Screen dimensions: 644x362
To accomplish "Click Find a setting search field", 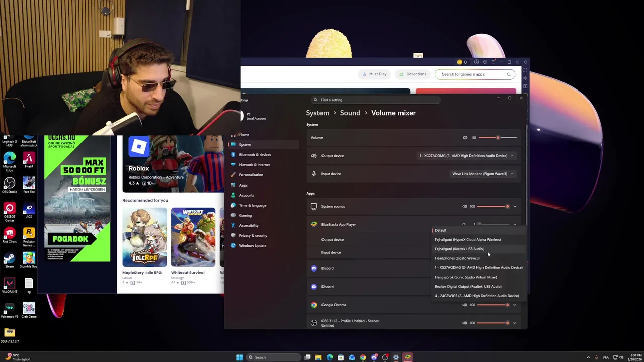I will pyautogui.click(x=376, y=100).
